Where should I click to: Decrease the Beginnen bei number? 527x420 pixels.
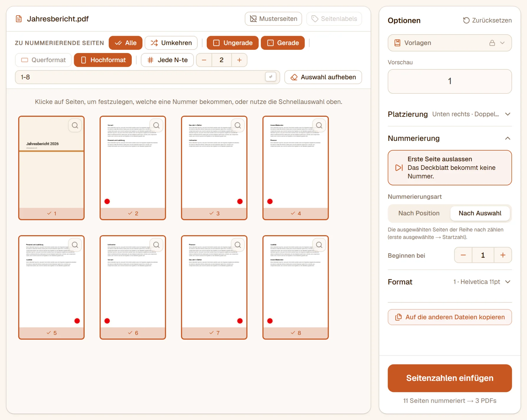(463, 255)
